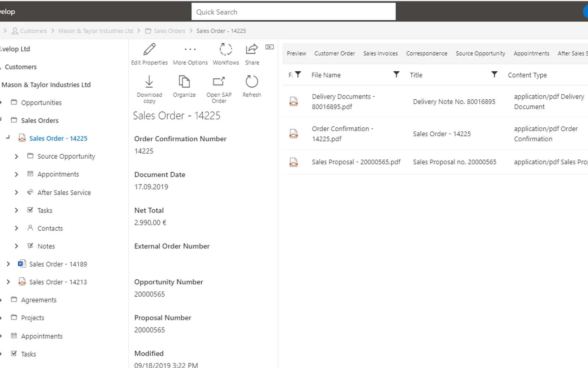Click Sales Orders folder icon in breadcrumb
Viewport: 588px width, 368px height.
pos(148,31)
